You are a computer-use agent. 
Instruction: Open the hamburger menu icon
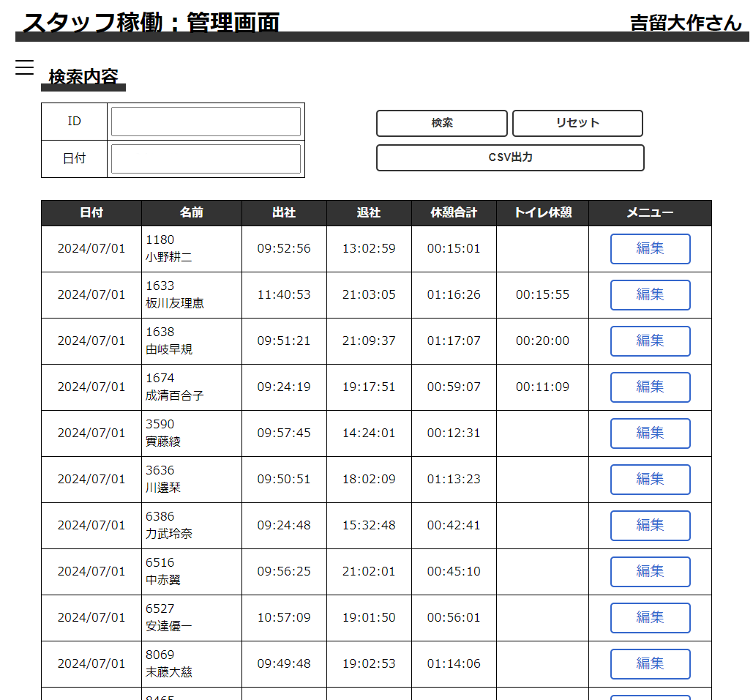click(25, 67)
